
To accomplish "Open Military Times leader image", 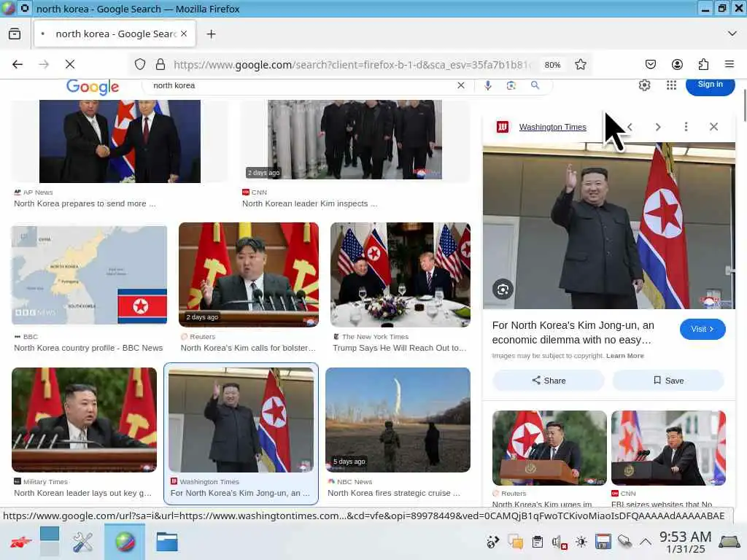I will 85,420.
